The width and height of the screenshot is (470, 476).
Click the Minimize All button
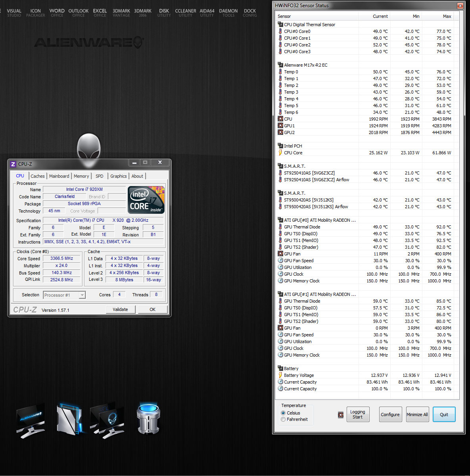click(417, 415)
